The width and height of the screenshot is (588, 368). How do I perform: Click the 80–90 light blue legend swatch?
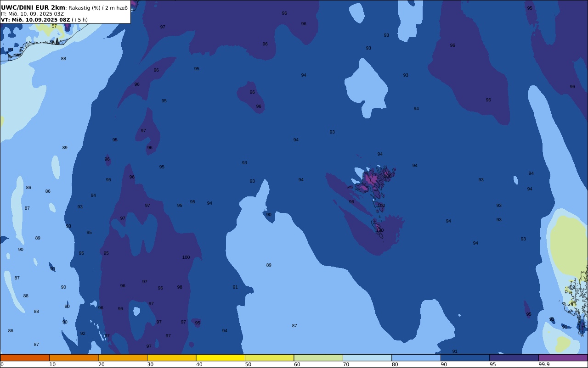416,357
